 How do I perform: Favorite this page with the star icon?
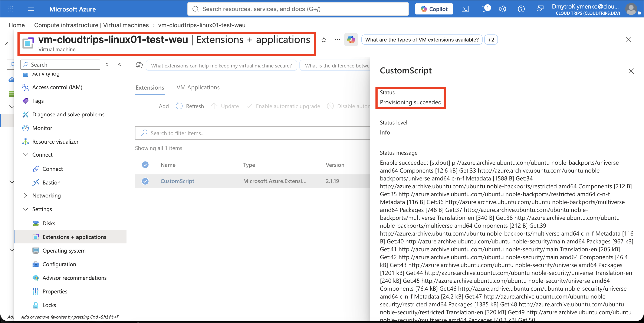click(324, 40)
